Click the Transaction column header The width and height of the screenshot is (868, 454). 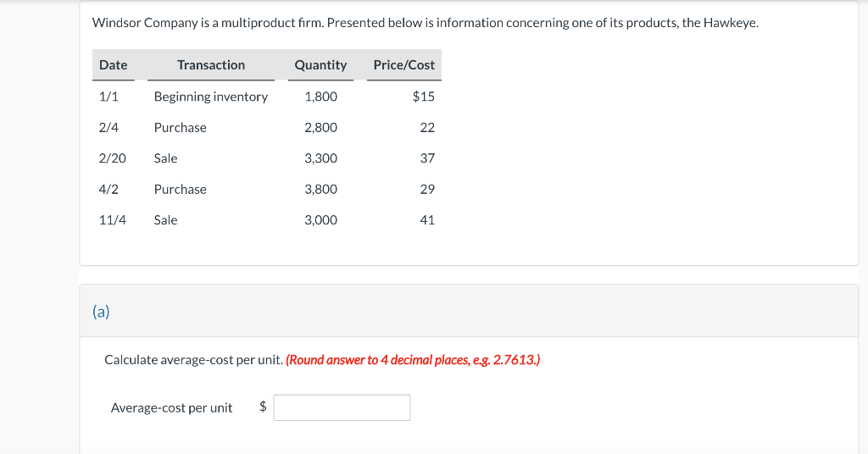pyautogui.click(x=211, y=65)
